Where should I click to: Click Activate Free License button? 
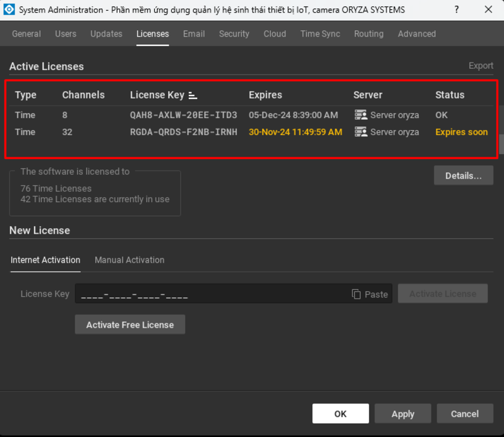coord(130,325)
